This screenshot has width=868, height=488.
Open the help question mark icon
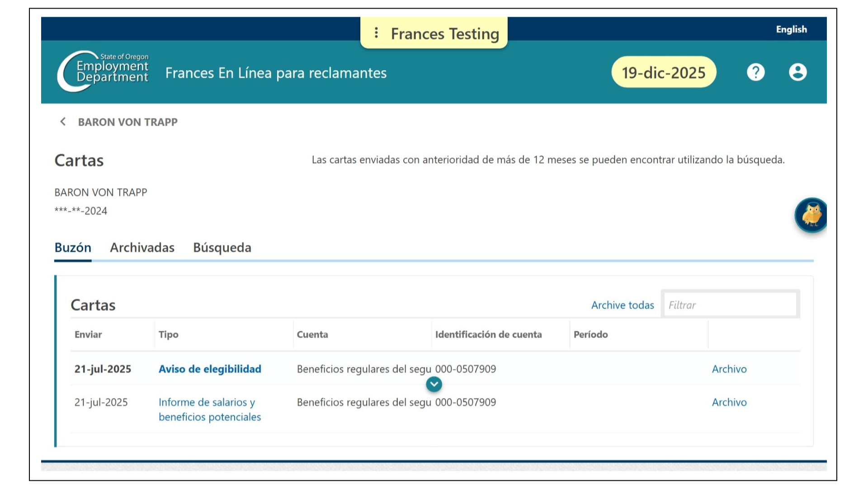755,72
